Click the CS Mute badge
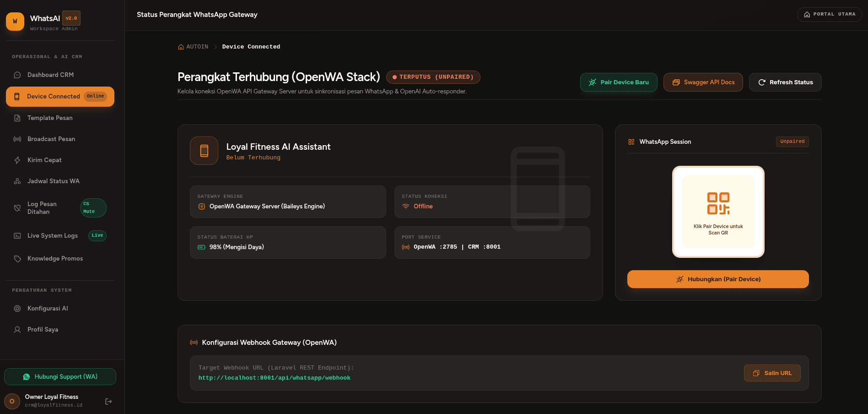Viewport: 868px width, 414px height. click(x=93, y=208)
